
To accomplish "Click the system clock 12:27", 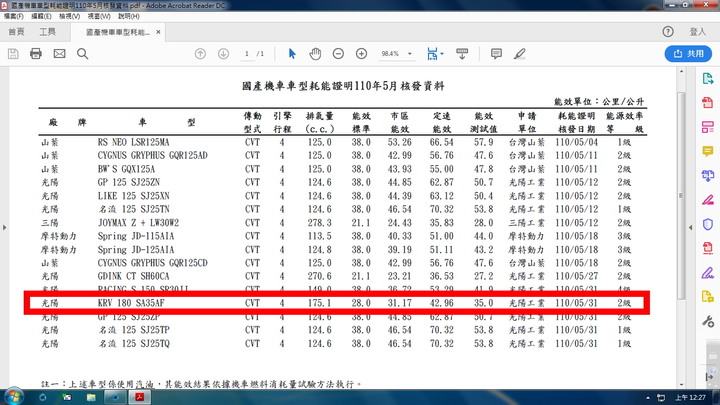I will point(691,397).
